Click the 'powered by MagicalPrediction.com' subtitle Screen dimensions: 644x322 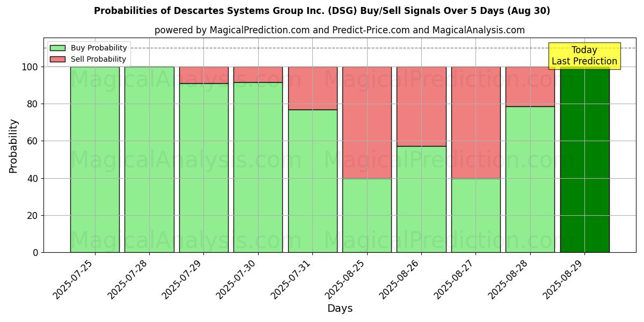(340, 30)
